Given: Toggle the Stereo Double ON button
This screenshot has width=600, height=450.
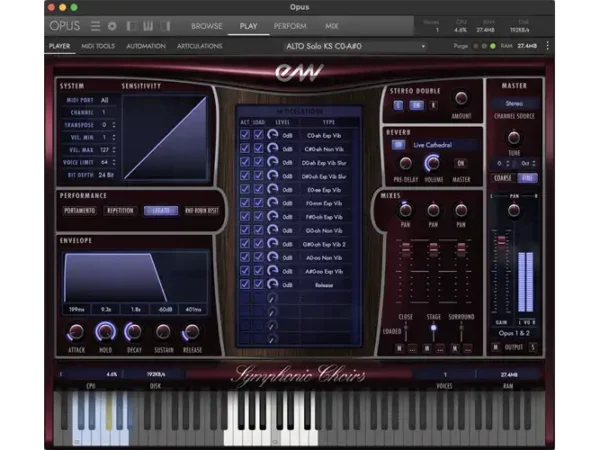Looking at the screenshot, I should click(416, 105).
